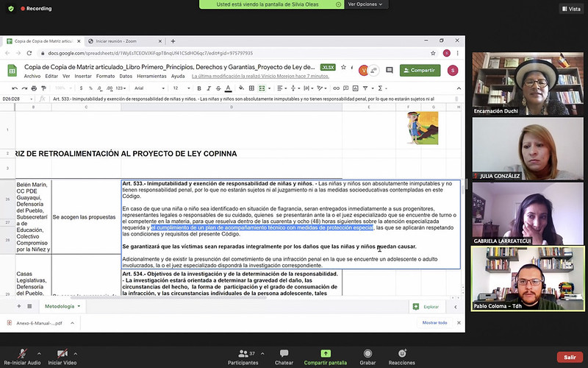Click Compartir pantalla in Zoom
588x368 pixels.
[x=325, y=358]
